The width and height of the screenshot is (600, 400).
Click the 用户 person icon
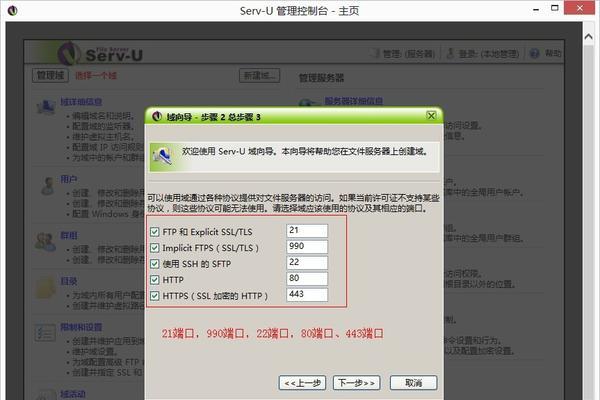coord(47,186)
